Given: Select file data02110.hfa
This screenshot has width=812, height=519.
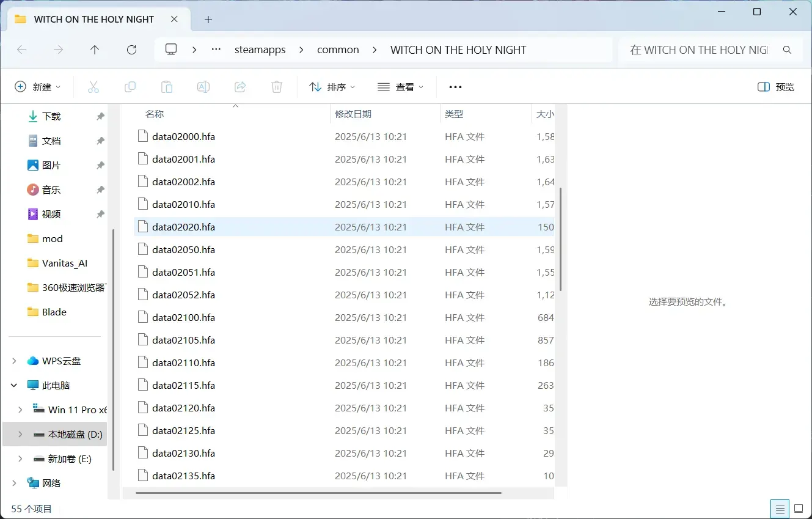Looking at the screenshot, I should coord(344,363).
